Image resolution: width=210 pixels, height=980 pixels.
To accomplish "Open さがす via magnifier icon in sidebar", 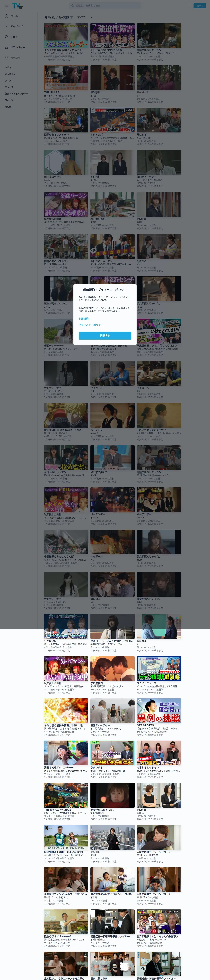I will [7, 37].
